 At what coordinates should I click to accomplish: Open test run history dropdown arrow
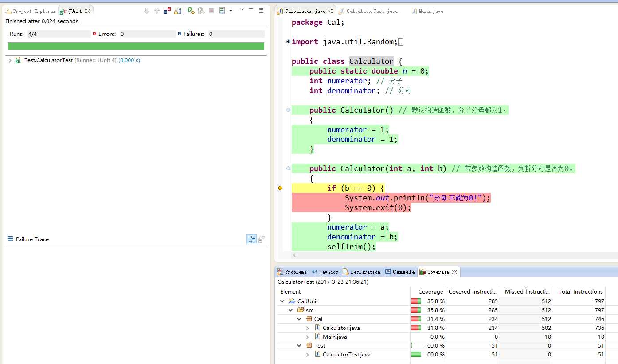tap(231, 11)
